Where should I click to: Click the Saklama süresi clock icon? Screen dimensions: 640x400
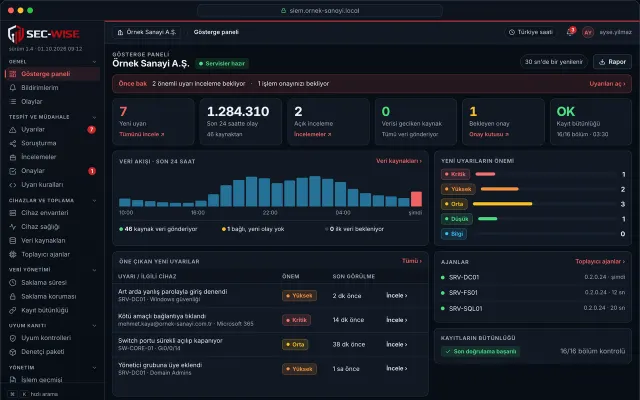click(x=13, y=282)
